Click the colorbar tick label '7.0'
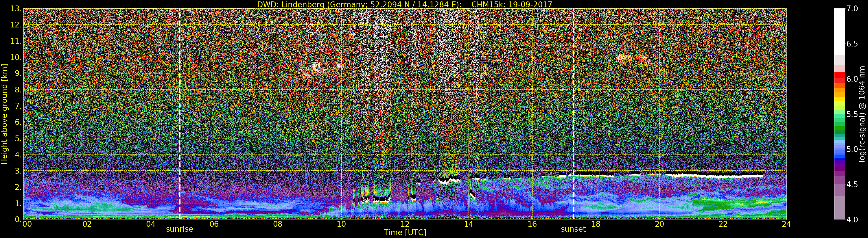Viewport: 868px width, 238px height. click(x=852, y=9)
